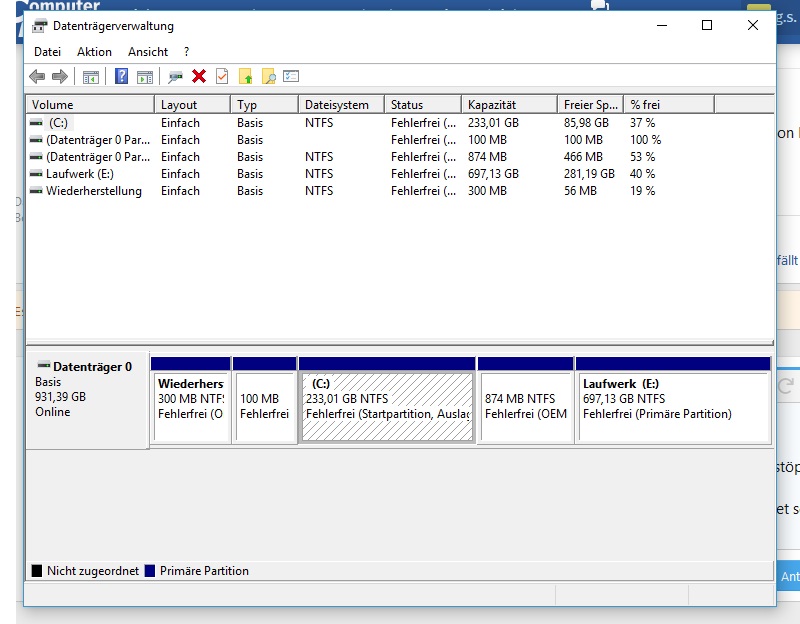800x624 pixels.
Task: Click the Datenträger 0 disk label panel
Action: click(87, 400)
